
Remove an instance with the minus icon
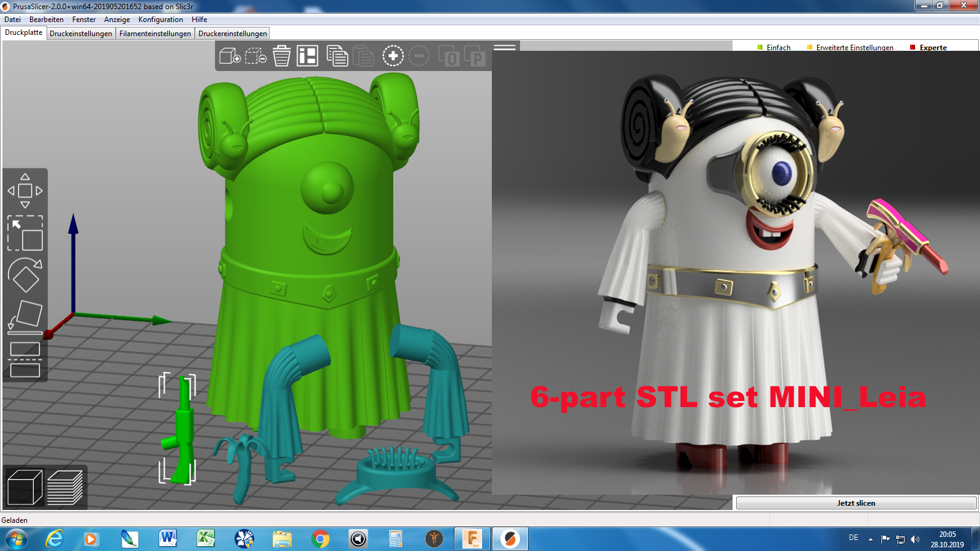pyautogui.click(x=419, y=56)
